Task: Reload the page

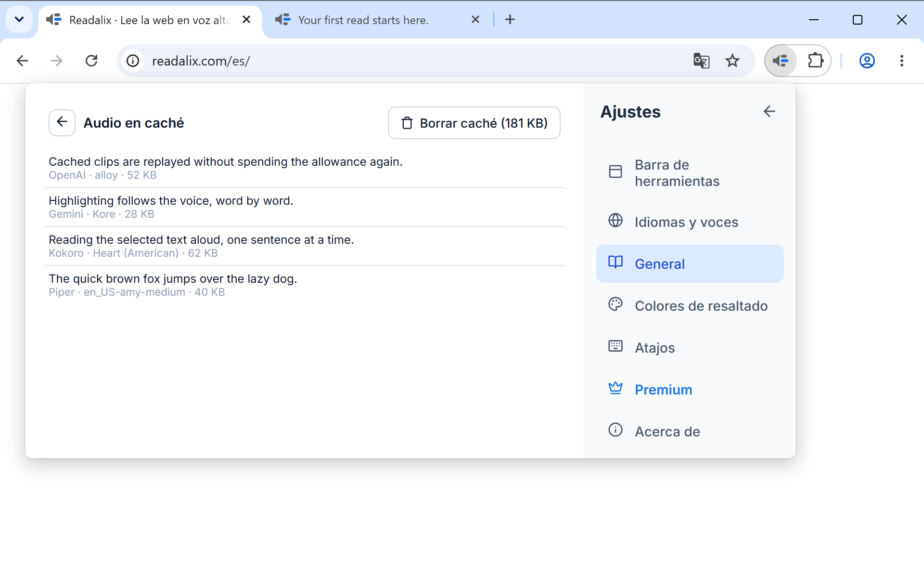Action: pyautogui.click(x=91, y=61)
